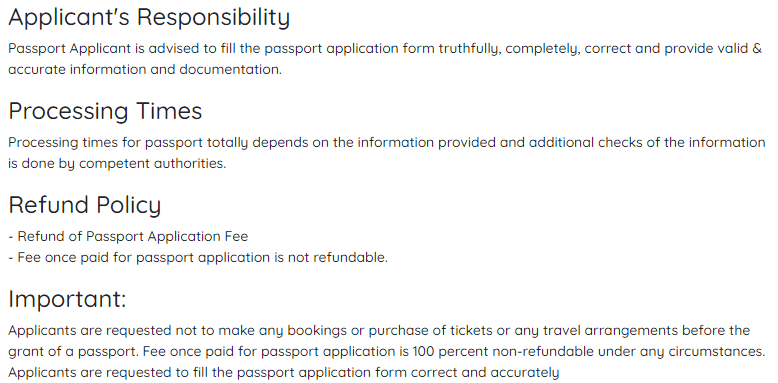The height and width of the screenshot is (383, 778).
Task: Click the "Important:" heading
Action: [67, 299]
